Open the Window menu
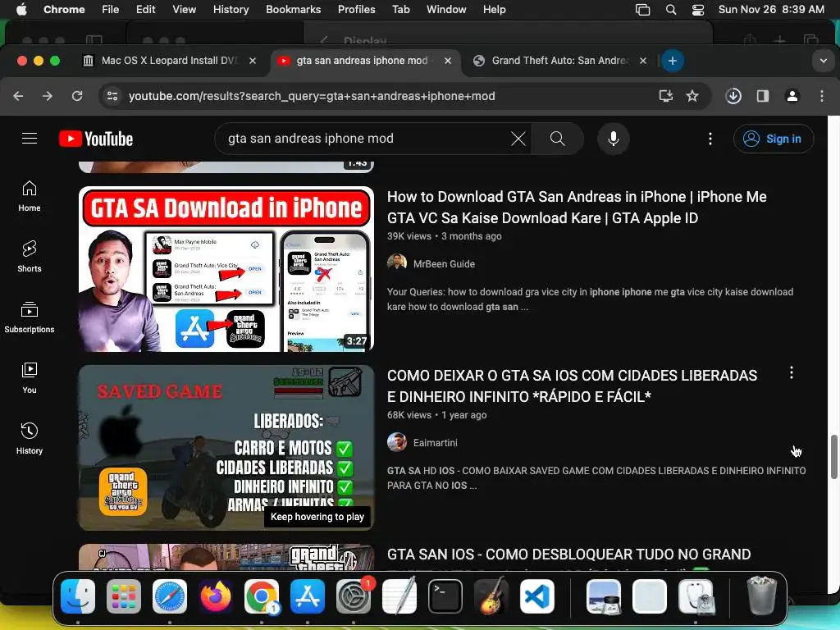Image resolution: width=840 pixels, height=630 pixels. [446, 10]
